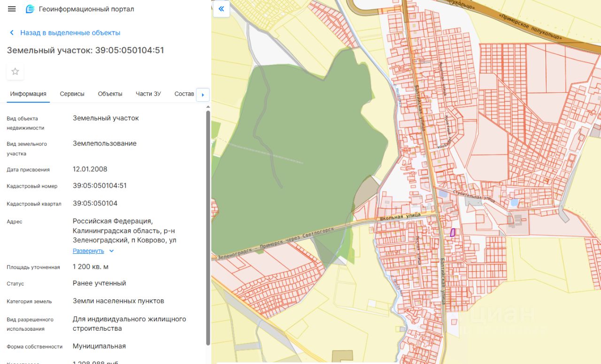
Task: Click the Геоинформационный портал logo icon
Action: [x=30, y=9]
